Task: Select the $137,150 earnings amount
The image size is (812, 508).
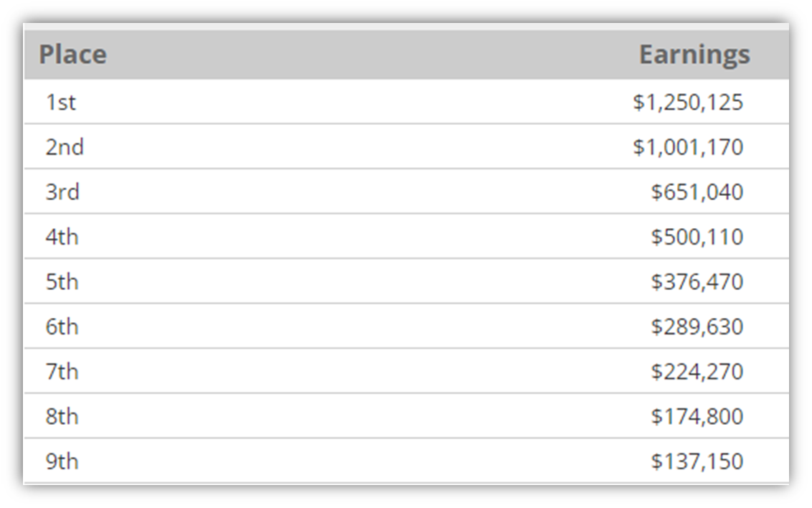Action: click(697, 461)
